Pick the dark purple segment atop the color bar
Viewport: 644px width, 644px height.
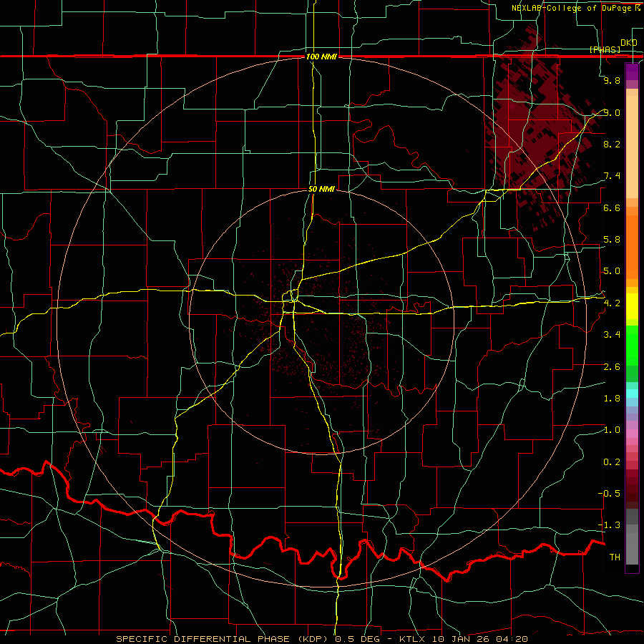click(632, 72)
